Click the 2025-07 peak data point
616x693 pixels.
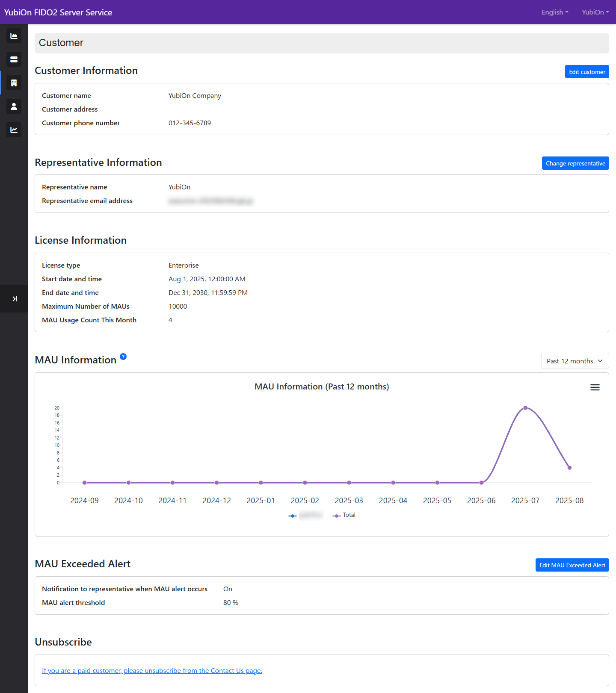[525, 408]
